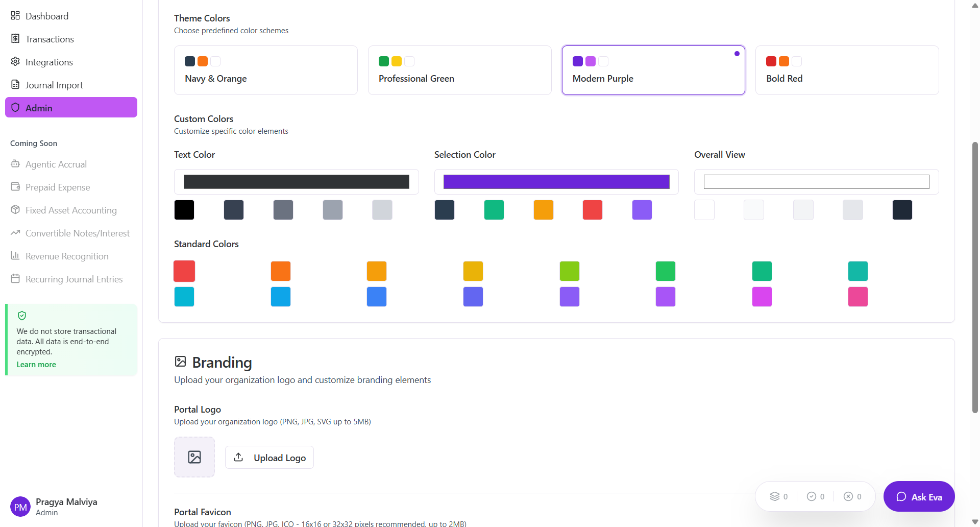Follow the Learn more link
The width and height of the screenshot is (980, 527).
pyautogui.click(x=36, y=365)
